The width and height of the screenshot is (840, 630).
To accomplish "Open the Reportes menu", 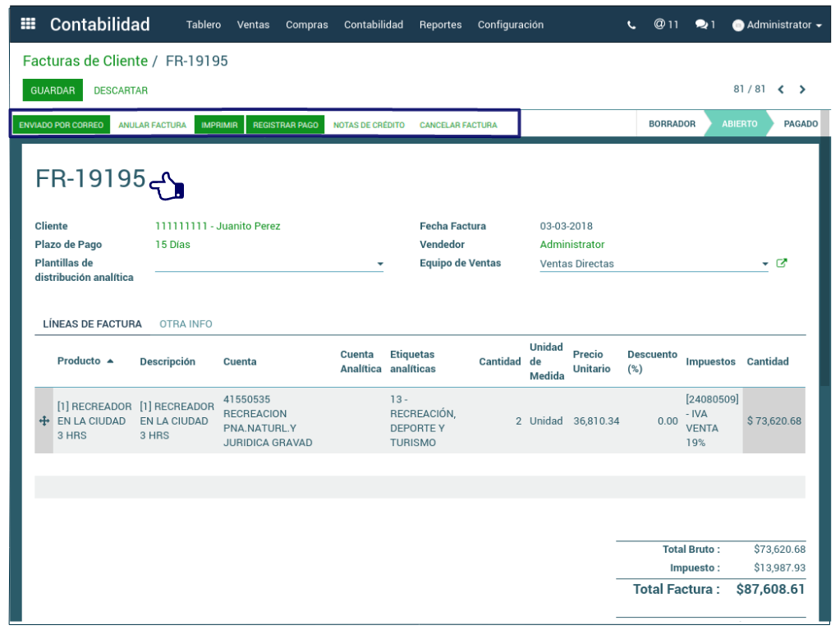I will click(x=440, y=25).
